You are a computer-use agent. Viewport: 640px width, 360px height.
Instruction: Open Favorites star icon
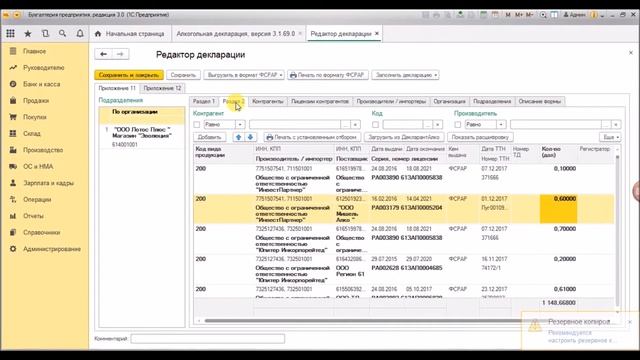[x=28, y=33]
